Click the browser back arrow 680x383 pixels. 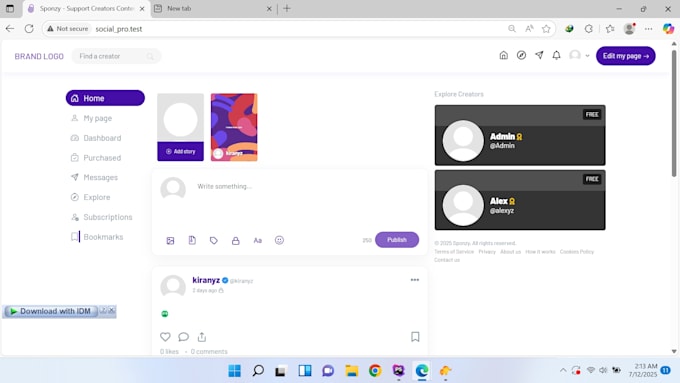pos(10,29)
